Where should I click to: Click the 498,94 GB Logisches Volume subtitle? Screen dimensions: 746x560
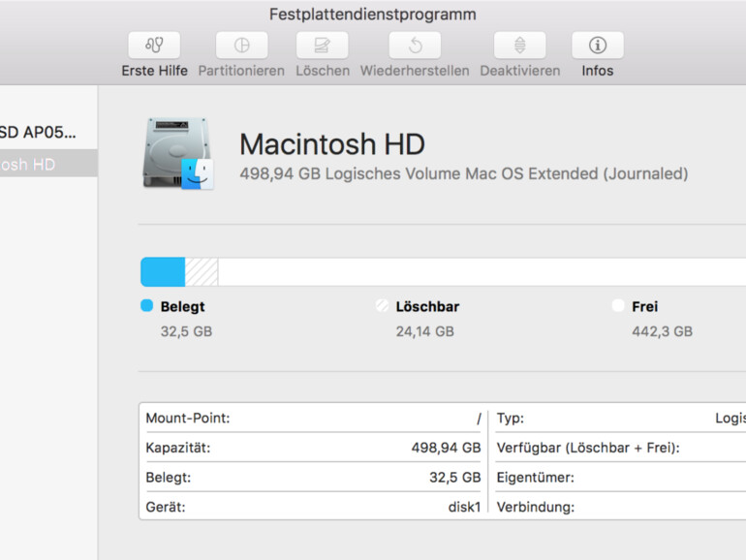coord(464,173)
